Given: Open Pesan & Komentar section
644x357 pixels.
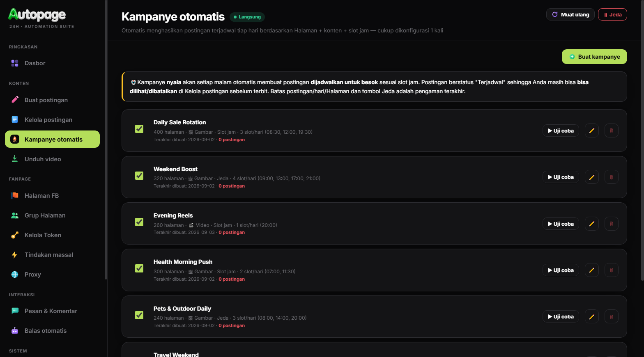Looking at the screenshot, I should click(52, 311).
